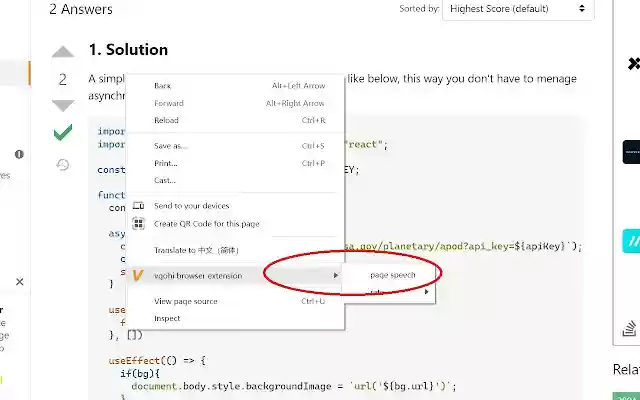Click the useEffect(() => { code line
Image resolution: width=640 pixels, height=400 pixels.
158,361
